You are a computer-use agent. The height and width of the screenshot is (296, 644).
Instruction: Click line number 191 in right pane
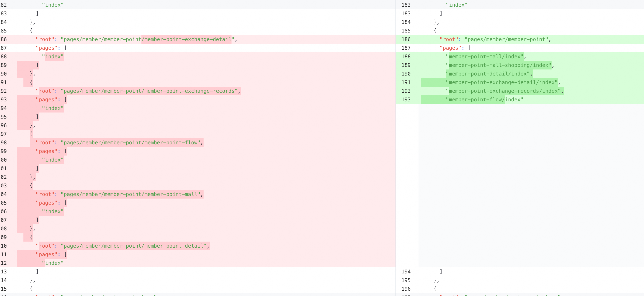pyautogui.click(x=406, y=82)
